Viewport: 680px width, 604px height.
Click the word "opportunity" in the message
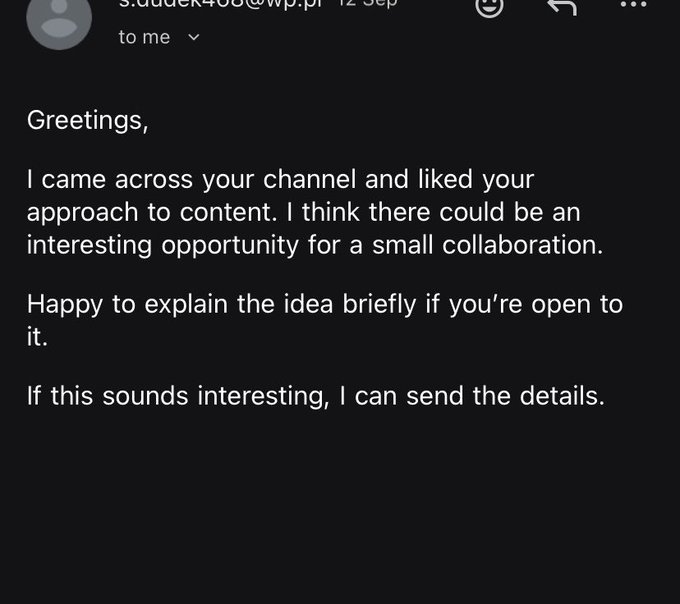(230, 246)
